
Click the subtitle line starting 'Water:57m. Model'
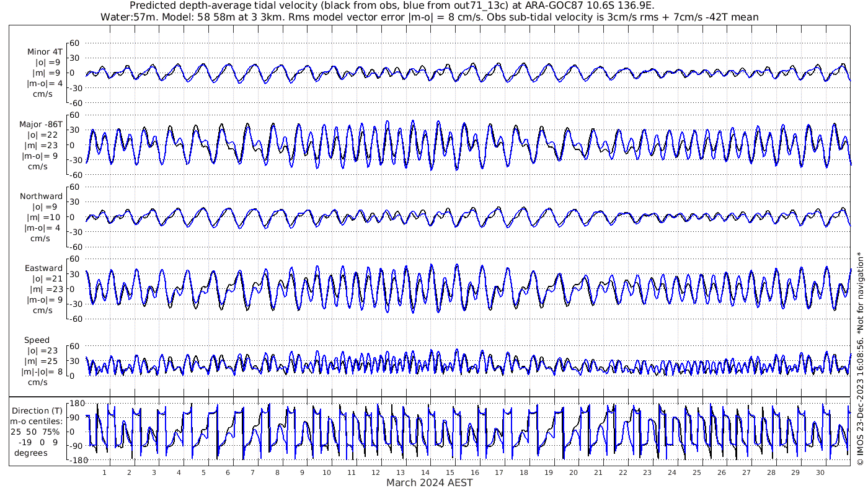(x=429, y=17)
